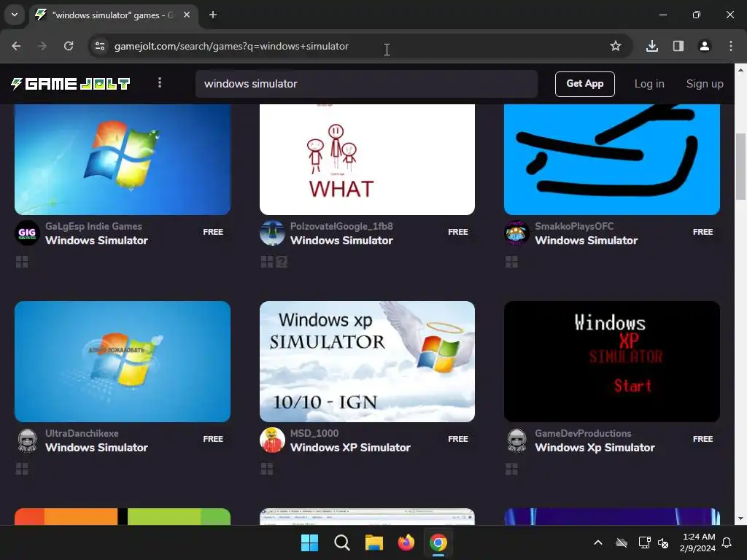Open the Windows Start menu
This screenshot has height=560, width=747.
pyautogui.click(x=309, y=542)
